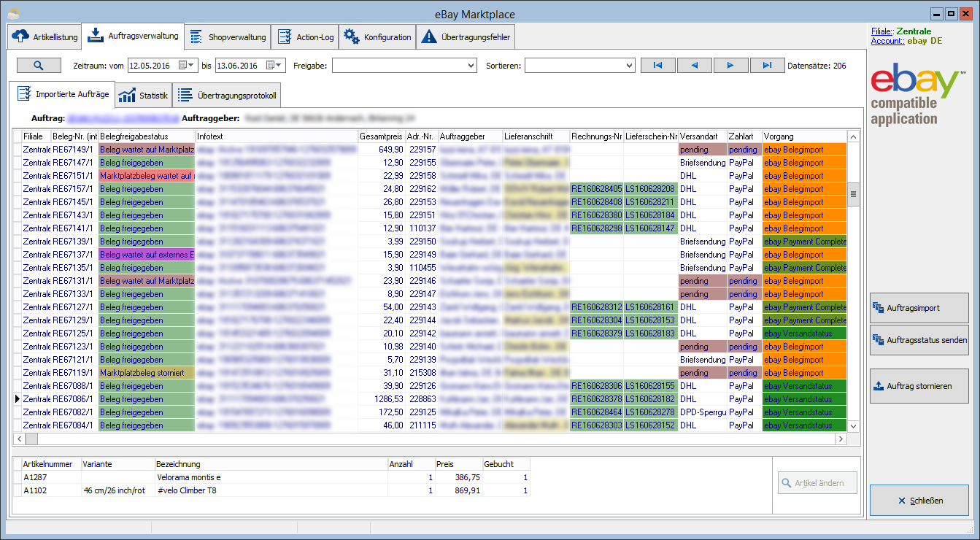
Task: Switch to Auftragsverwaltung tab
Action: coord(133,35)
